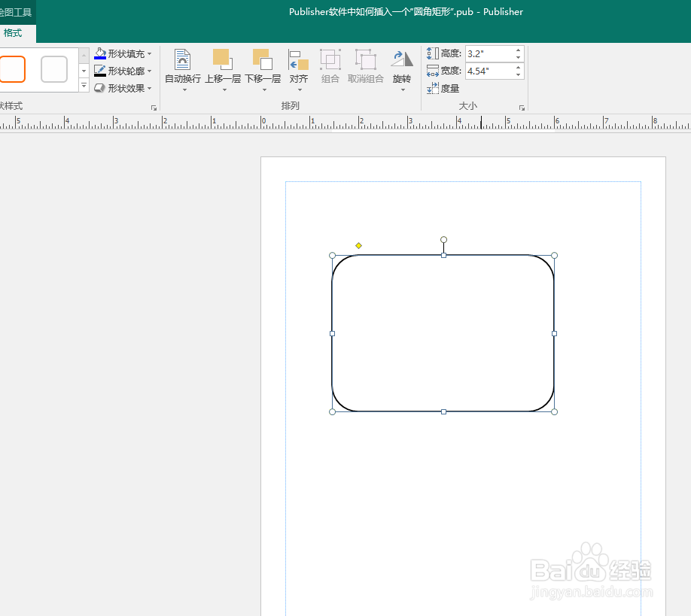Click Bring Forward (上移一层) icon
This screenshot has width=691, height=616.
click(x=223, y=60)
